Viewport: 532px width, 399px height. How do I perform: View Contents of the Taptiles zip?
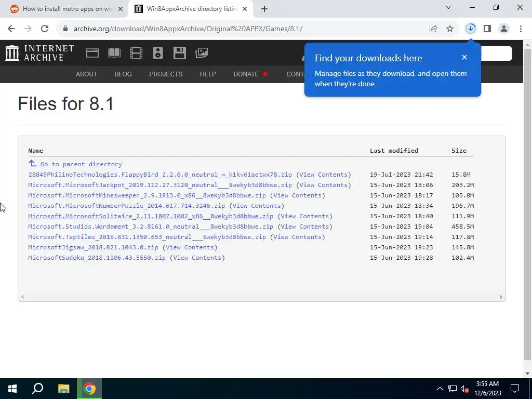pyautogui.click(x=297, y=237)
